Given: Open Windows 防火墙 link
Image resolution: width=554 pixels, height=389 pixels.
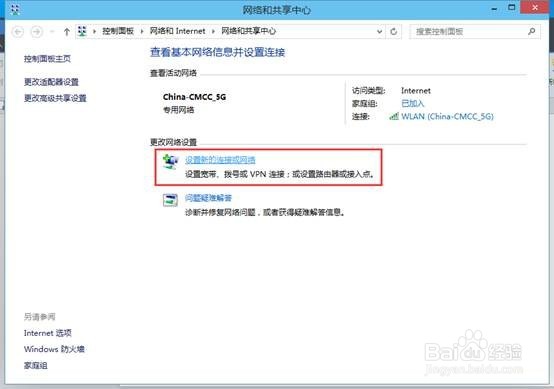Looking at the screenshot, I should 54,349.
